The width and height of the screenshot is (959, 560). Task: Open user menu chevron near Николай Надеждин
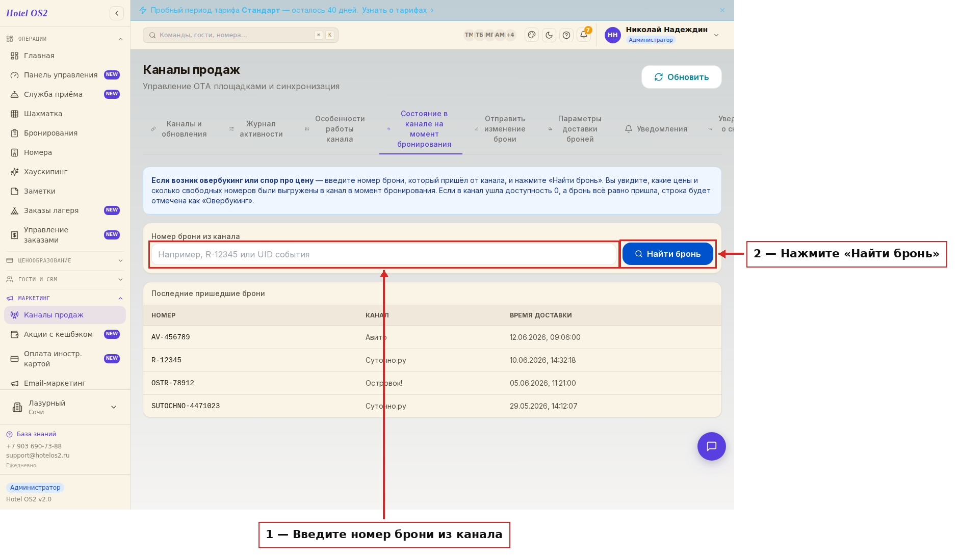716,35
